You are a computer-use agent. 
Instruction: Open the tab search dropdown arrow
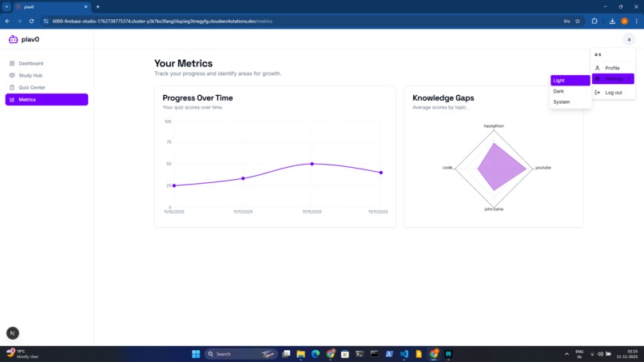[6, 6]
